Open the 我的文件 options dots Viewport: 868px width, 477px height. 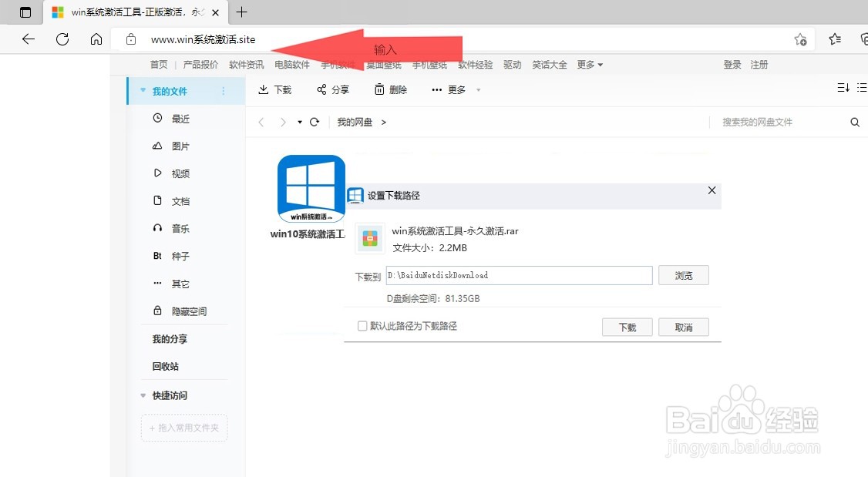pyautogui.click(x=223, y=91)
